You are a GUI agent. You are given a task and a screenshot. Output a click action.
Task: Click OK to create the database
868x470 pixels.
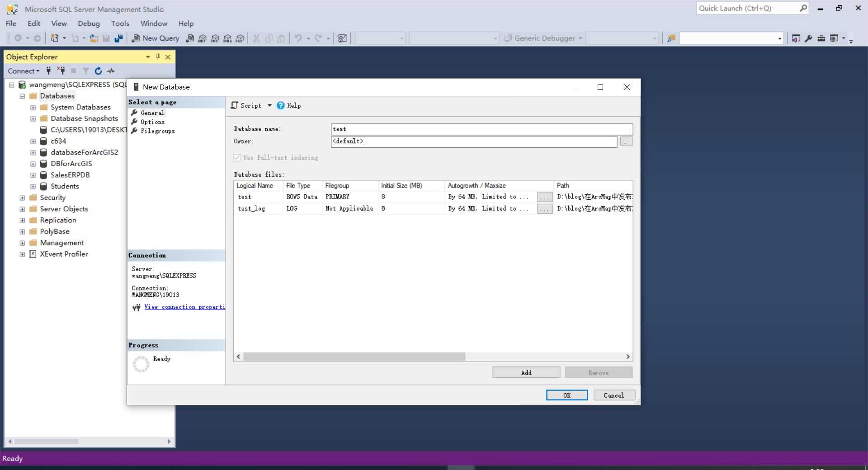point(567,395)
